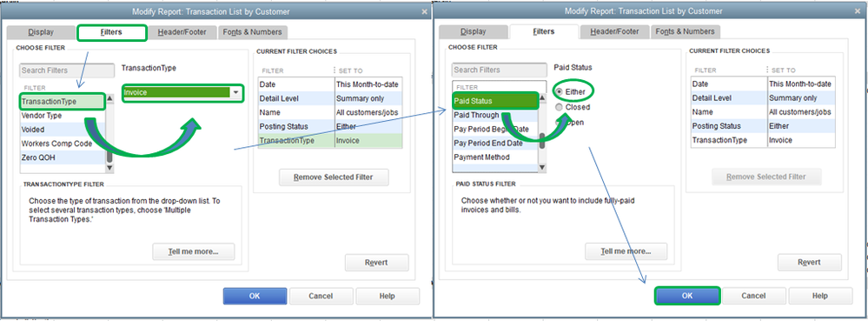Select TransactionType Invoice row in the left current filters

[x=330, y=141]
